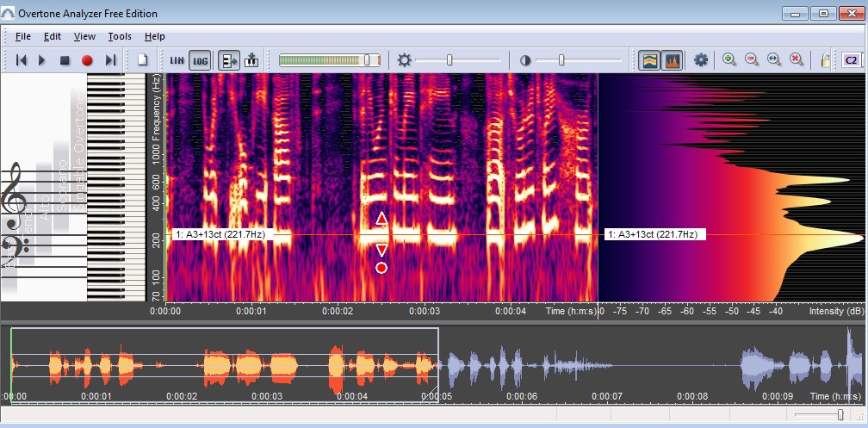This screenshot has width=868, height=428.
Task: Zoom out with red minus magnifier
Action: click(751, 59)
